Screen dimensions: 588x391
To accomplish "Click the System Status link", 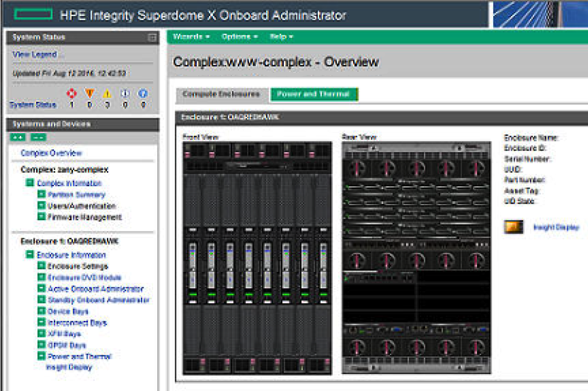I will pyautogui.click(x=33, y=105).
